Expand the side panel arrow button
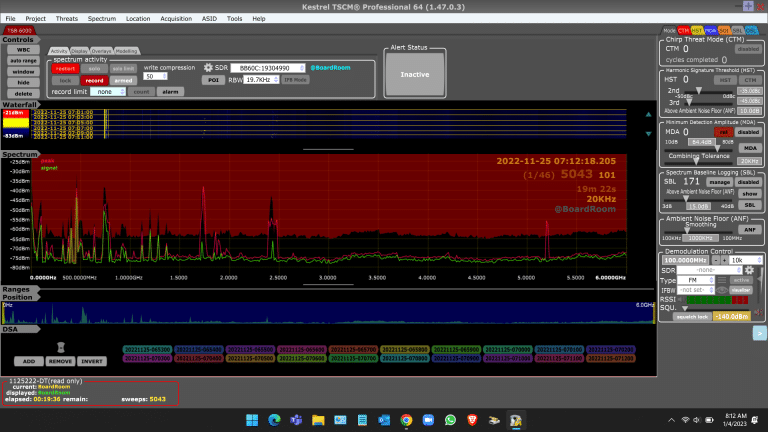The image size is (768, 432). pyautogui.click(x=759, y=333)
